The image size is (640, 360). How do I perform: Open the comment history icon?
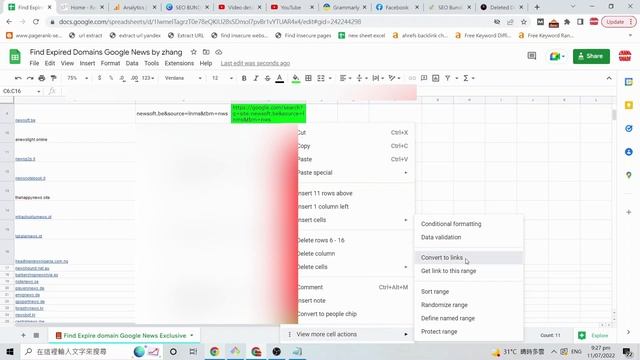(x=531, y=56)
